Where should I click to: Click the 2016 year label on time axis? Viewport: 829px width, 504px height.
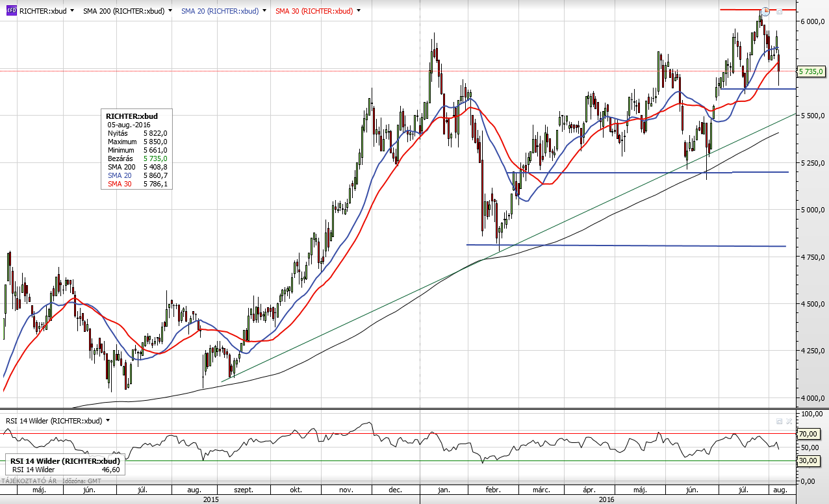click(x=606, y=499)
